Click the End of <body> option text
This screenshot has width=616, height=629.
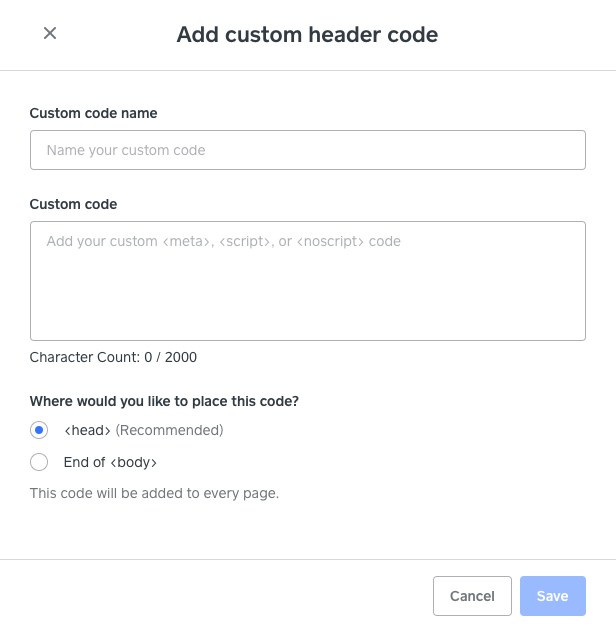(x=110, y=462)
